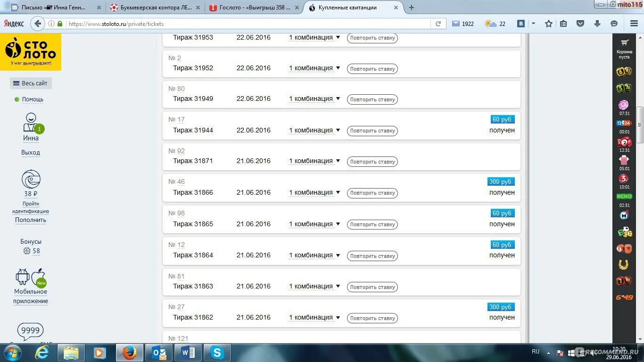Viewport: 644px width, 362px height.
Task: Open the orange 6x49 lottery icon
Action: pos(624,297)
